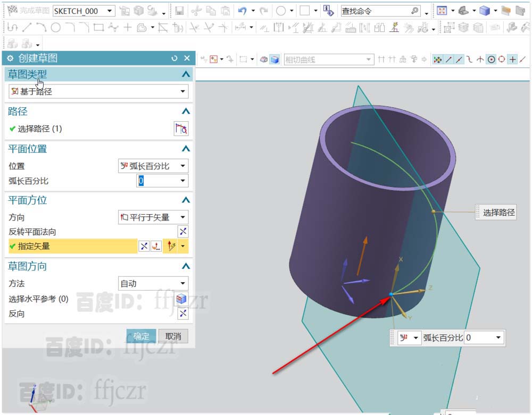Collapse the Sketch Orientation section
The image size is (532, 415).
186,266
